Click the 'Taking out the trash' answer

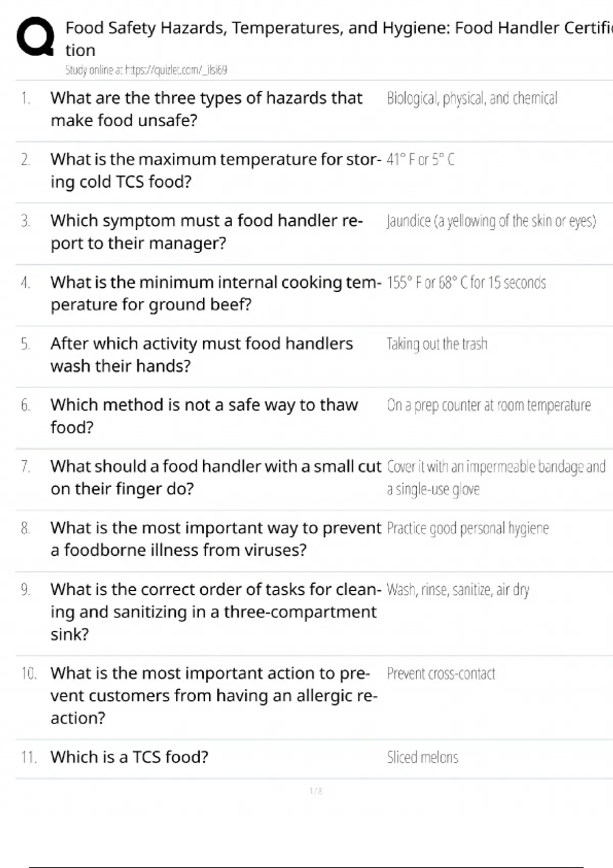pos(437,344)
